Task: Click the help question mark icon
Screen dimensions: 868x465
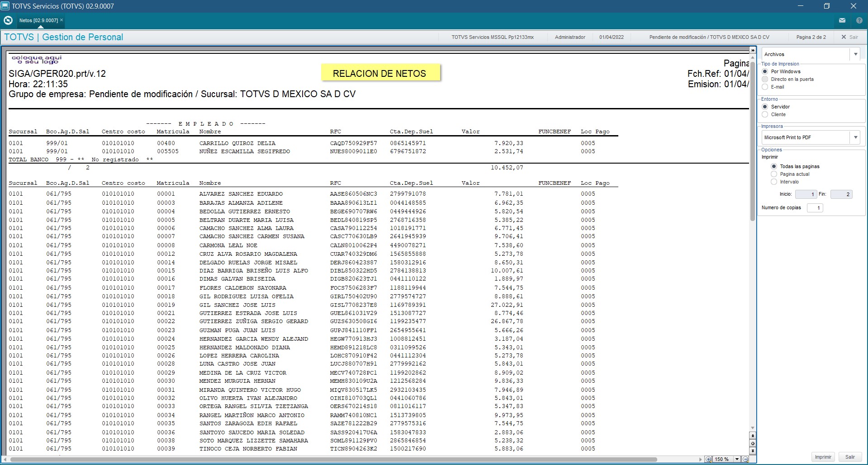Action: tap(859, 20)
